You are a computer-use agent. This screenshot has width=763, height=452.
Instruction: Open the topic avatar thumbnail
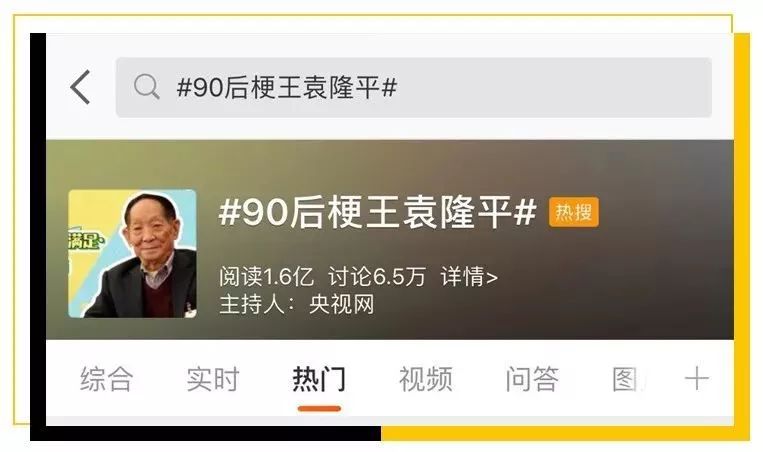click(x=132, y=253)
